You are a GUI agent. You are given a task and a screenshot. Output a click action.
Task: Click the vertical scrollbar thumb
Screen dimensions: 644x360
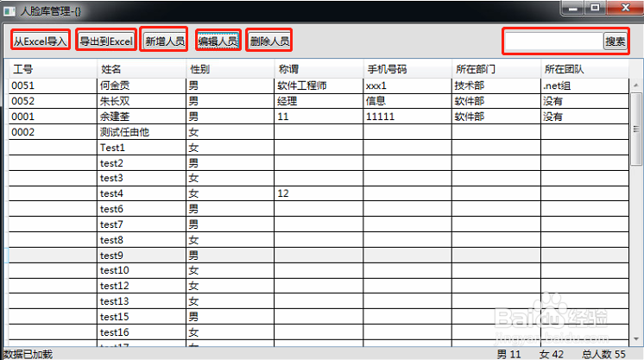(x=635, y=129)
